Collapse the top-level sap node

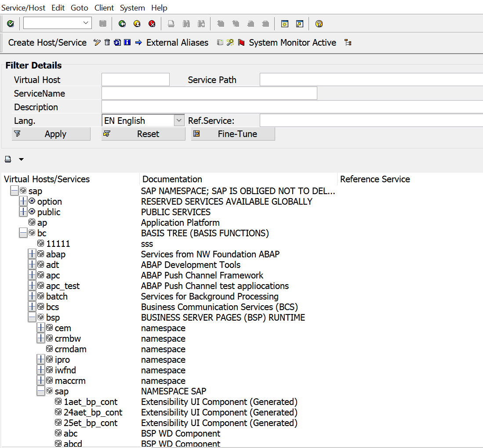pos(14,191)
